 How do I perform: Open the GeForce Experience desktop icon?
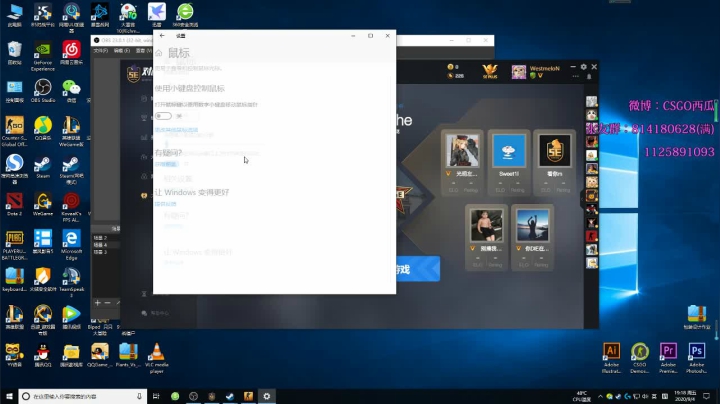pos(43,56)
